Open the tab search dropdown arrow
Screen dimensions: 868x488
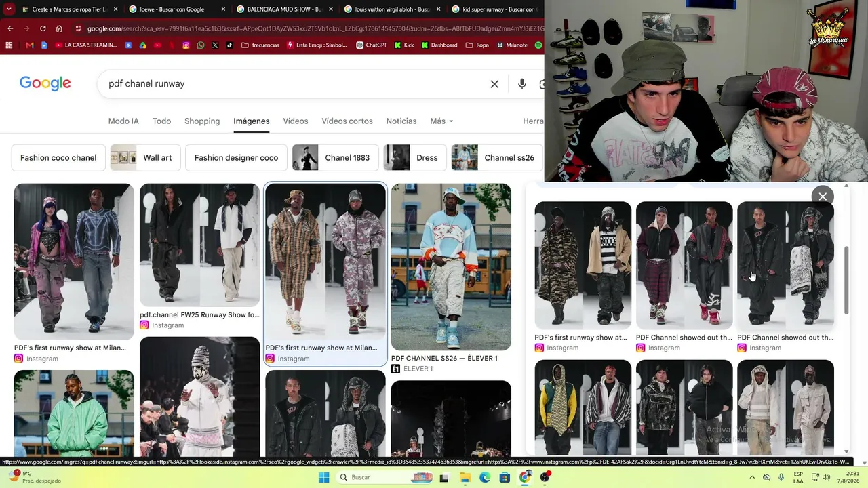pos(9,9)
